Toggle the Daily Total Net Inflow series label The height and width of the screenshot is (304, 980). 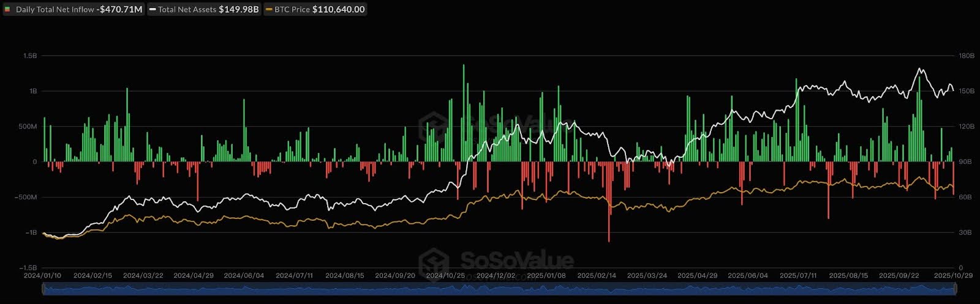tap(55, 10)
